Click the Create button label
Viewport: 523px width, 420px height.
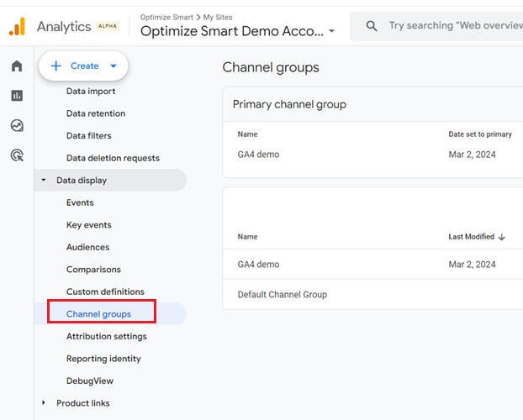click(x=84, y=66)
